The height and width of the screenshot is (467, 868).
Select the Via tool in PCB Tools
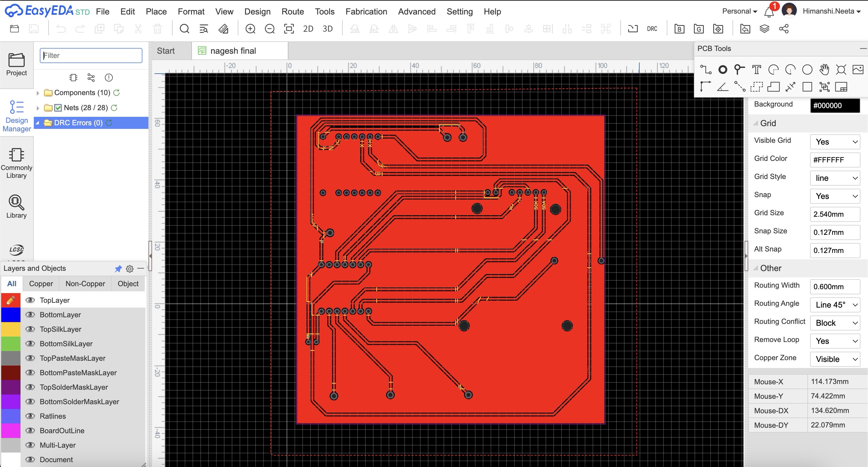point(739,69)
